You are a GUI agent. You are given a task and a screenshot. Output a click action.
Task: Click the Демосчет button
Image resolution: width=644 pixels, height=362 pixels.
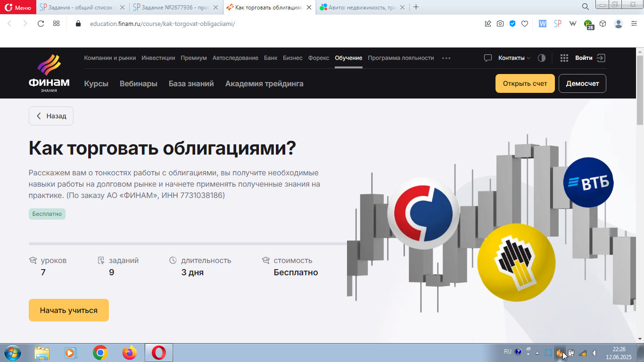coord(582,83)
